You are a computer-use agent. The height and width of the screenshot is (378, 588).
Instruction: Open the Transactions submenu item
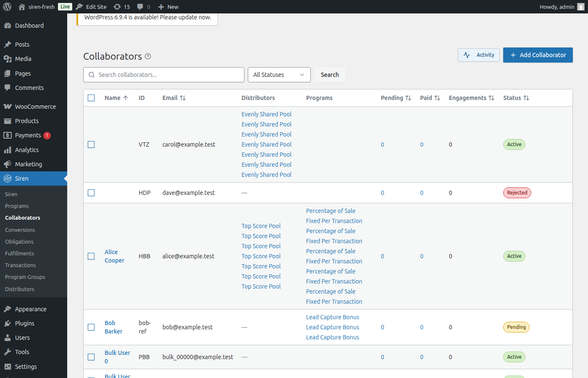coord(20,265)
